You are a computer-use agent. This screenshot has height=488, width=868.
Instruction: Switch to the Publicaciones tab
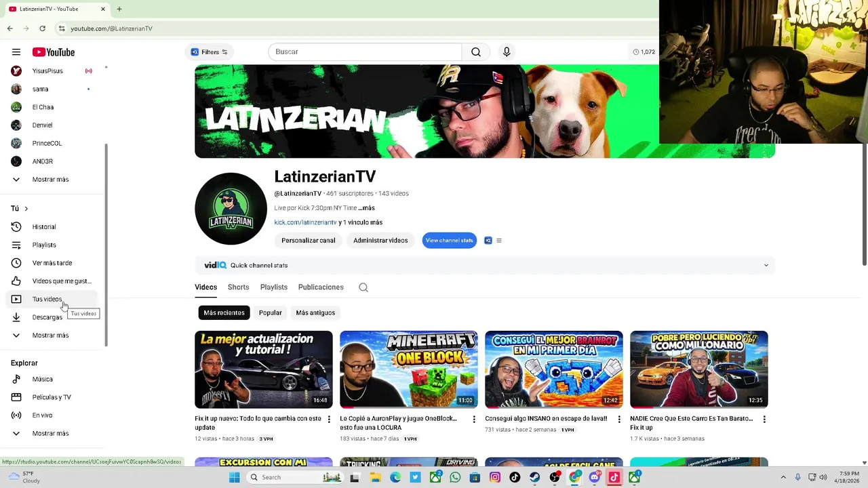[321, 287]
